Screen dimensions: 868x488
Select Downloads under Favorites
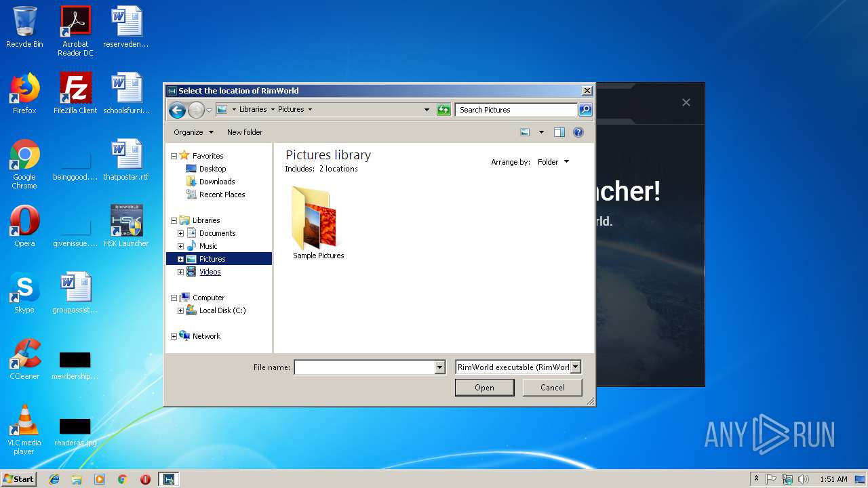coord(210,182)
